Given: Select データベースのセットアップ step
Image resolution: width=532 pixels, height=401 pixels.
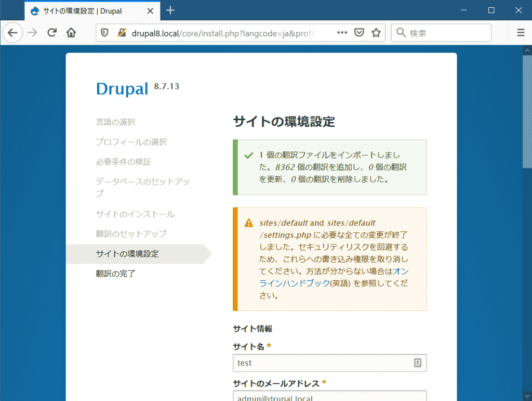Looking at the screenshot, I should point(143,187).
